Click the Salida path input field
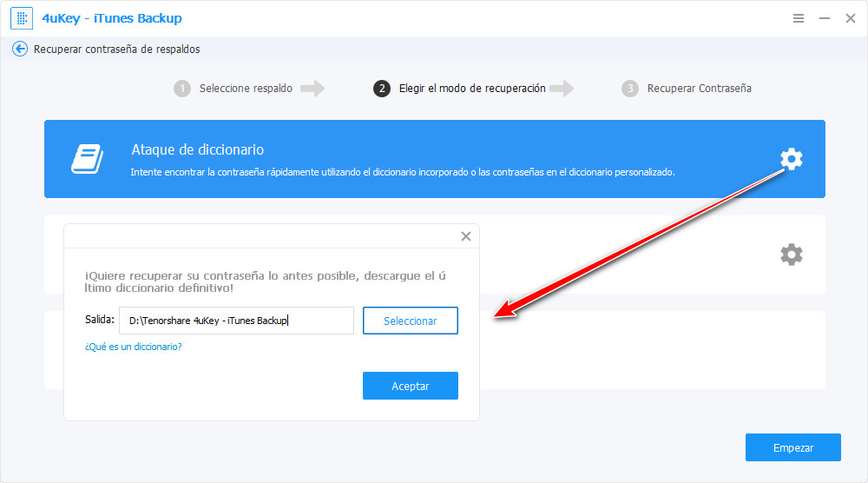This screenshot has width=868, height=483. 236,321
